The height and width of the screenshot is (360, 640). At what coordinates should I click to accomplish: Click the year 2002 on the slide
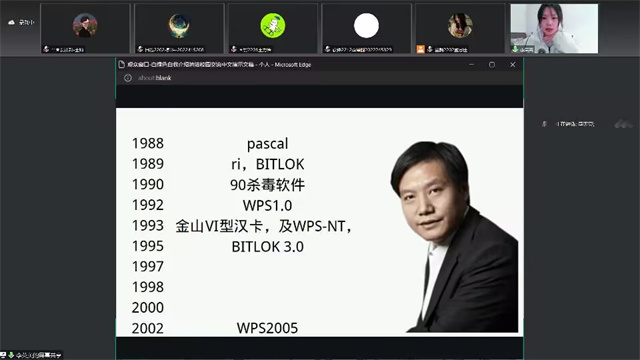(x=148, y=328)
